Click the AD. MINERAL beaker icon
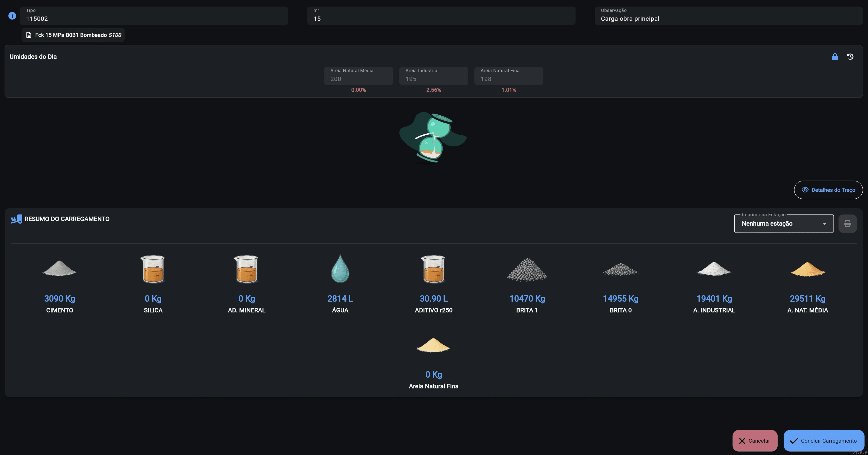 [246, 269]
